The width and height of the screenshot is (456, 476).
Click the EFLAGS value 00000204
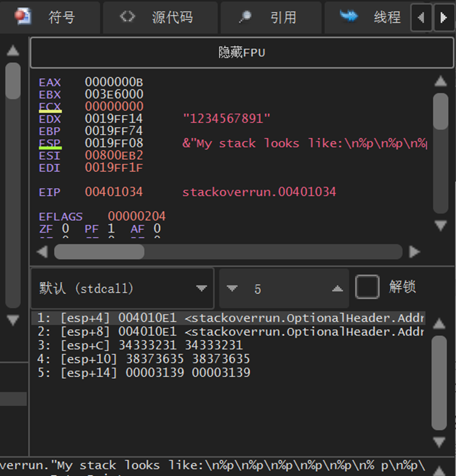[x=137, y=217]
